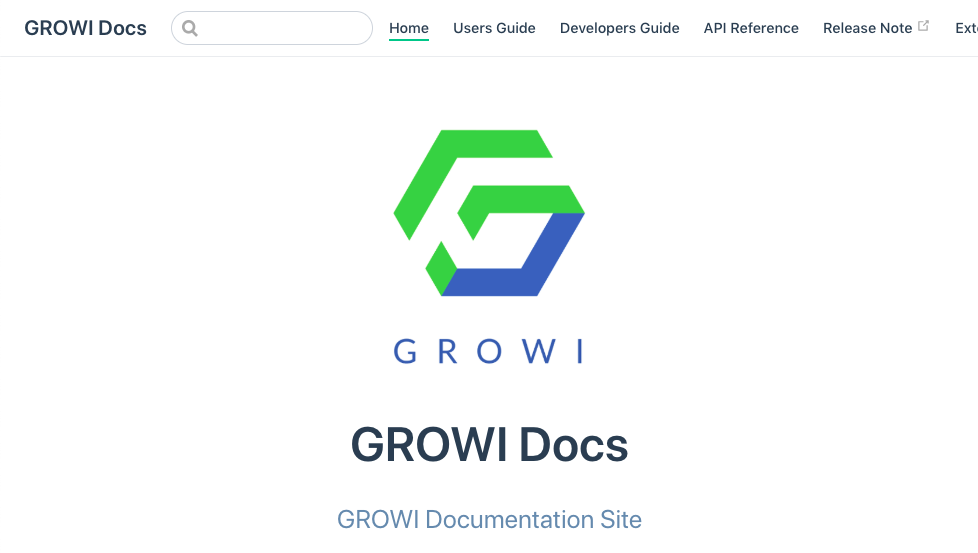Screen dimensions: 978x553
Task: Click the external-link icon beside Release Note
Action: 924,26
